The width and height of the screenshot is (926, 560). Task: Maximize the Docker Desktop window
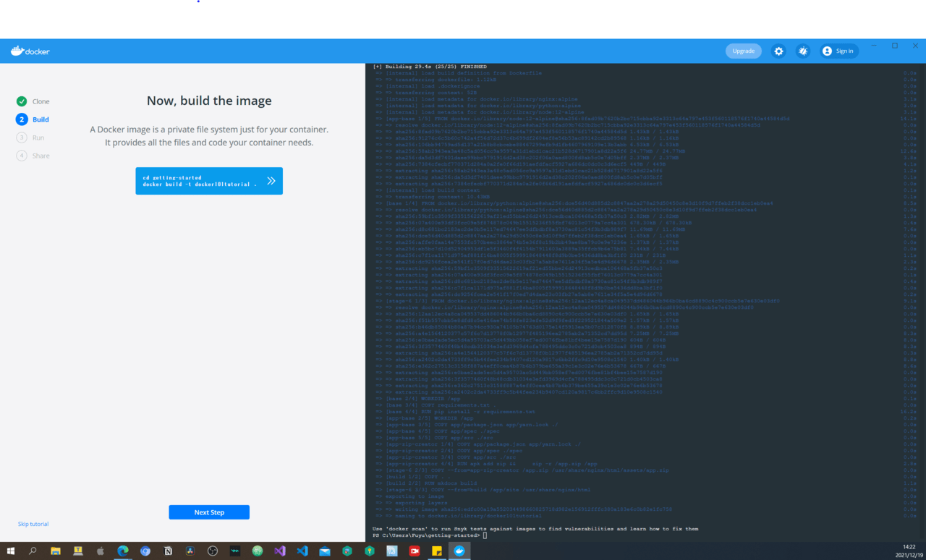(x=895, y=46)
